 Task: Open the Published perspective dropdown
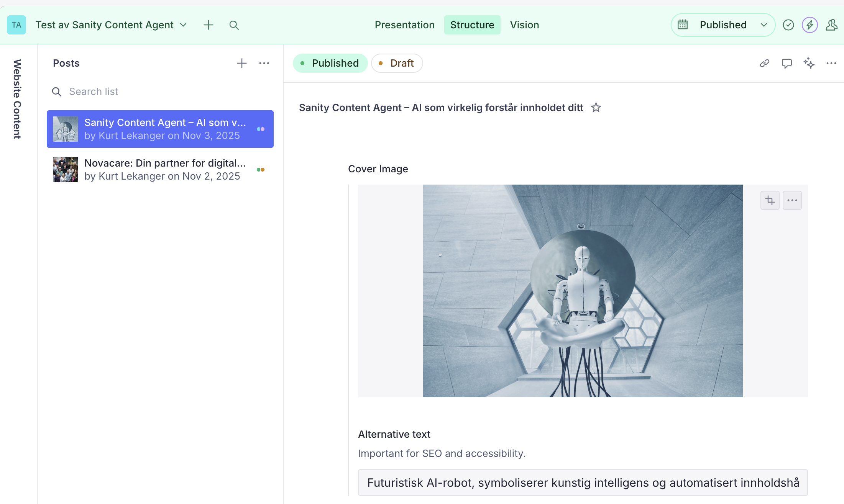click(x=723, y=25)
